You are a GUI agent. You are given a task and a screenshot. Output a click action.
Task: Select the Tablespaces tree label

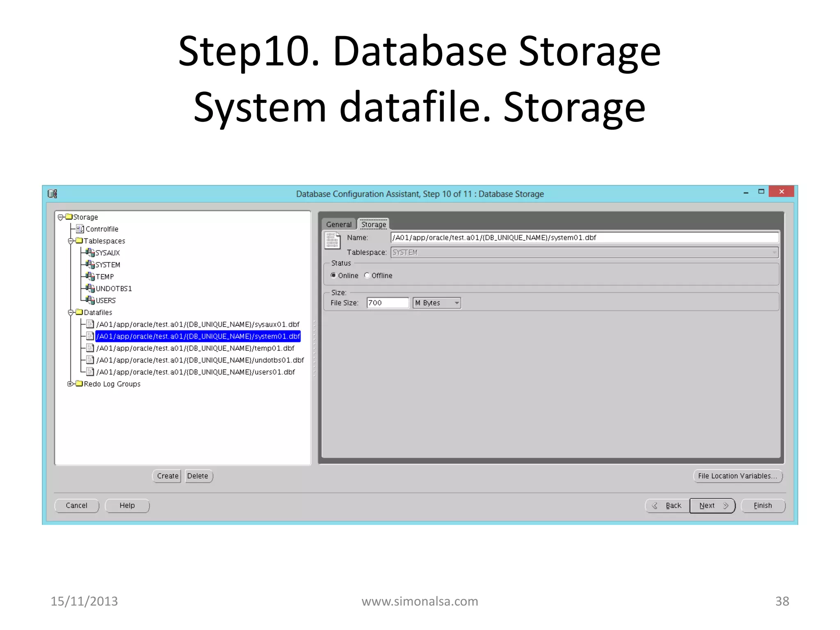point(104,241)
